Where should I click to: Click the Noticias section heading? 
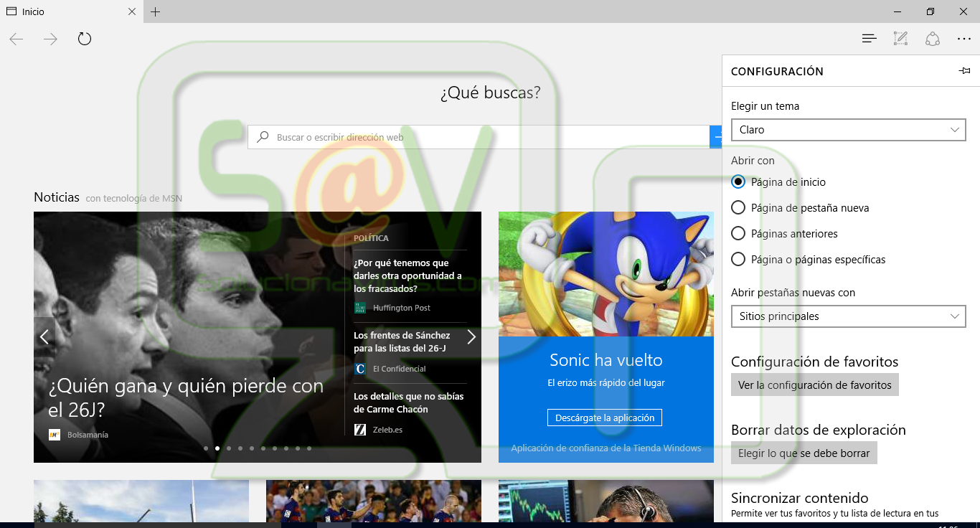57,197
